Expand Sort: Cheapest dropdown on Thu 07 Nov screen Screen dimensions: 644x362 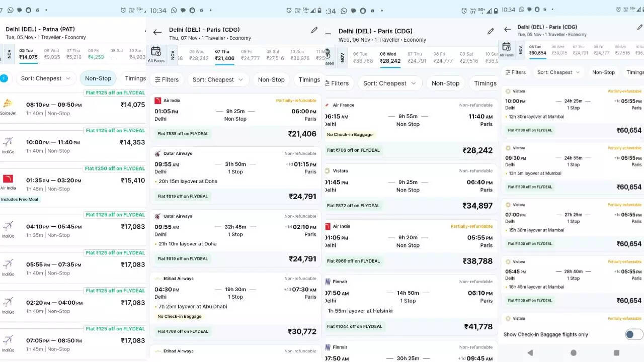click(x=218, y=80)
